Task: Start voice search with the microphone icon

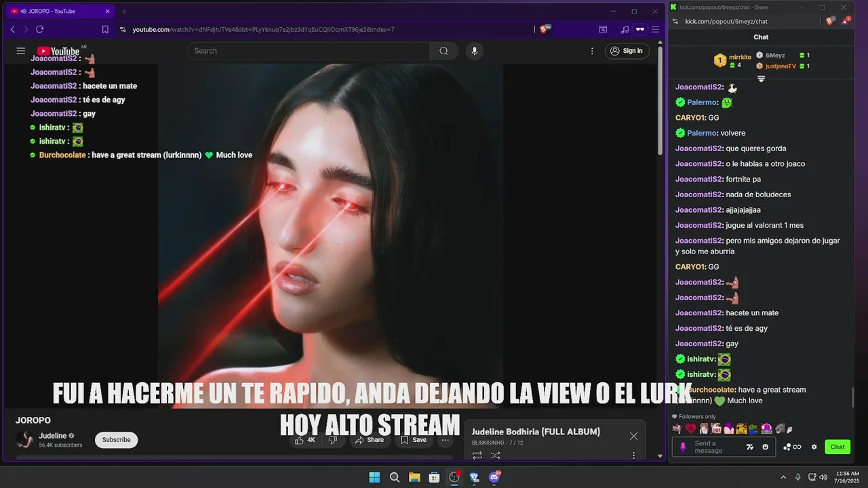Action: 475,51
